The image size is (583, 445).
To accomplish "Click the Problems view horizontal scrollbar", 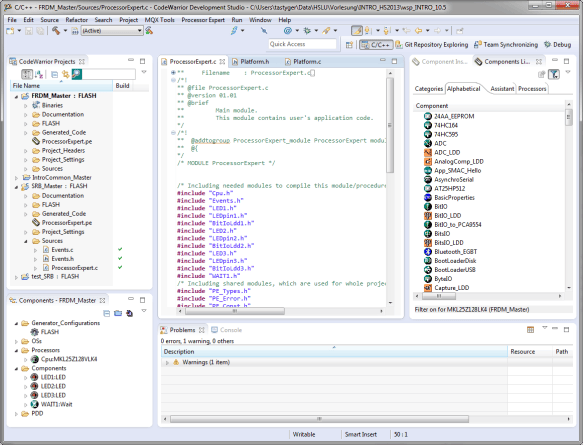I will pyautogui.click(x=319, y=419).
